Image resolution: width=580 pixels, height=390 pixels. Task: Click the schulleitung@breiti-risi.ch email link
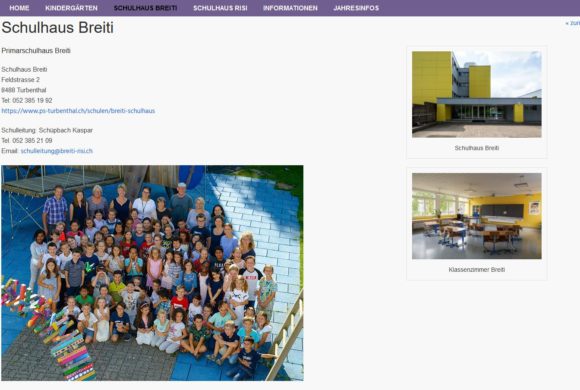[57, 151]
